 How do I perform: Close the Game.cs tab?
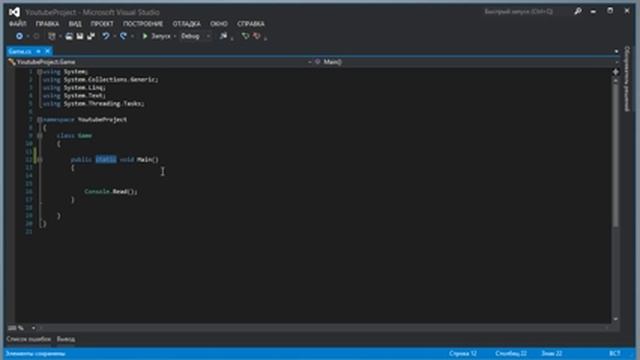48,51
